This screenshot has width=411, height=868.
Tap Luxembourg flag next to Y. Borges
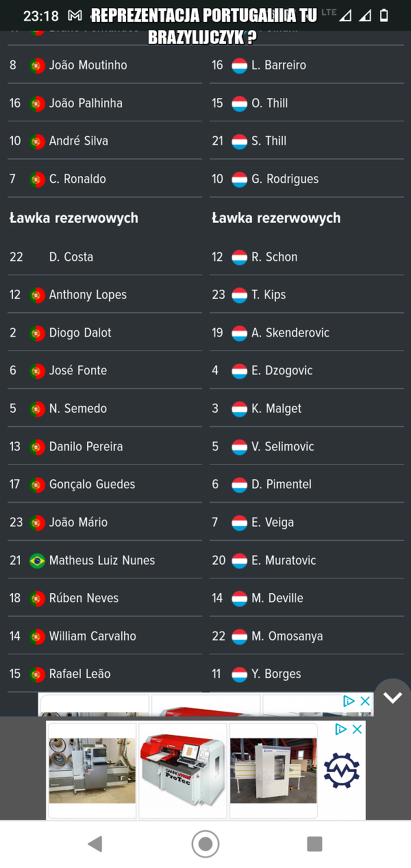pos(239,674)
